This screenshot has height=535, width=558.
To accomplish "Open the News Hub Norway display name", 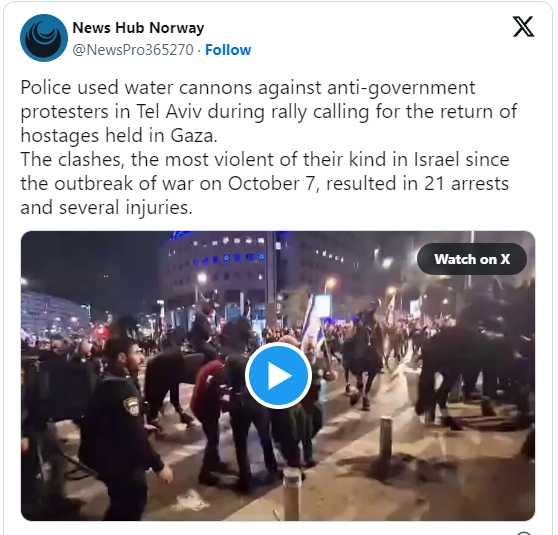I will click(138, 27).
